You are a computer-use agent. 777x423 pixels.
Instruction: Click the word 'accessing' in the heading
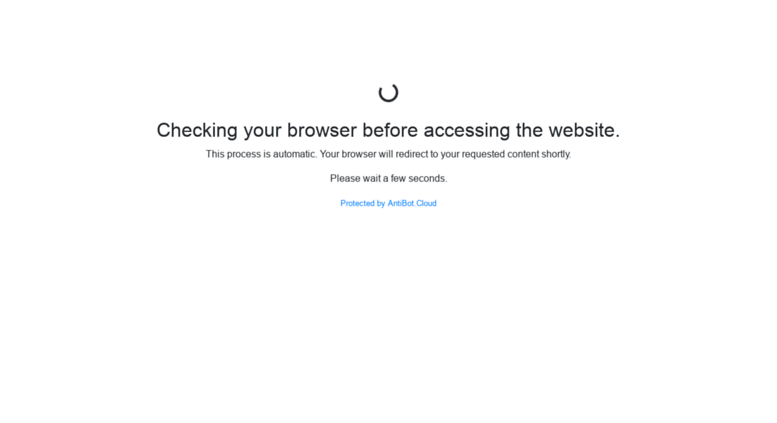click(466, 131)
